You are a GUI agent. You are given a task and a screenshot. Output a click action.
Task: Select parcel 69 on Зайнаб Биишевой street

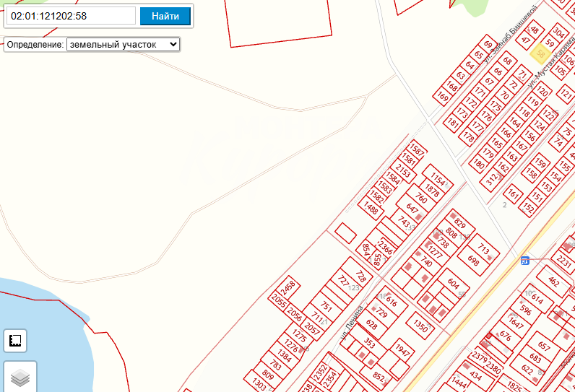click(488, 45)
